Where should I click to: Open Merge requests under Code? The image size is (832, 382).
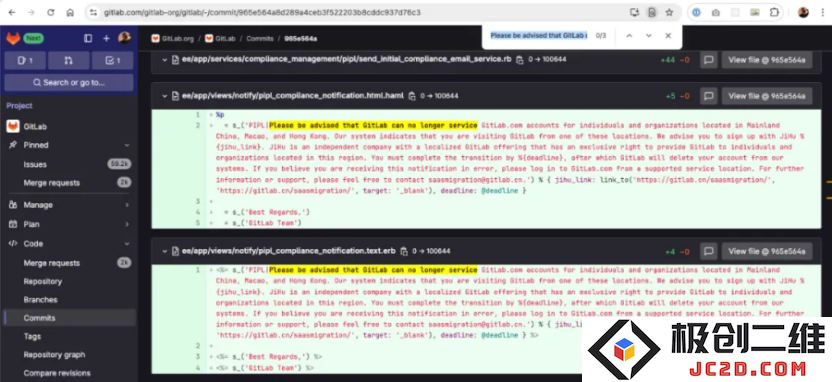point(69,263)
